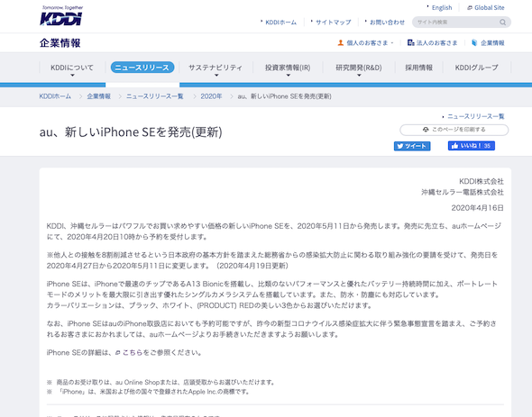532x417 pixels.
Task: Open サイトマップ link
Action: click(x=334, y=23)
